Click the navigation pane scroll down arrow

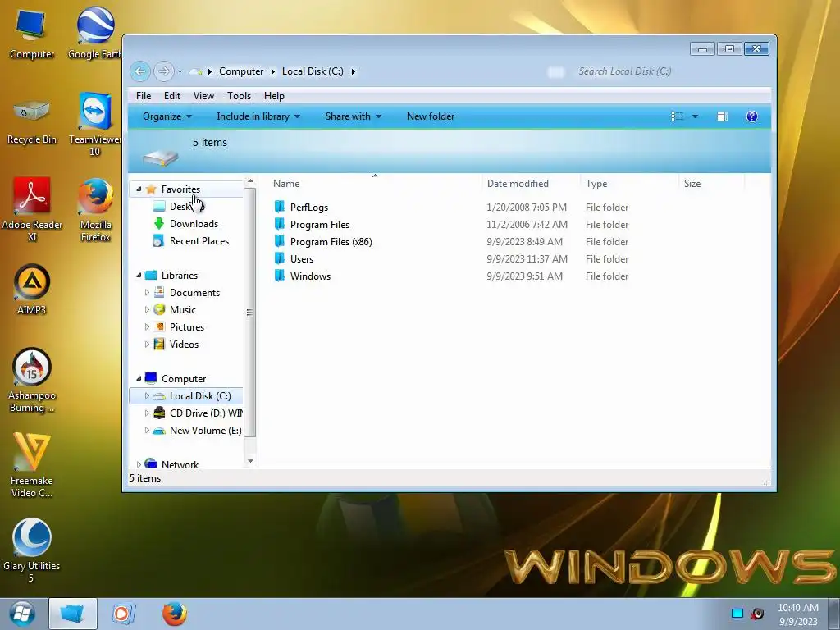[250, 461]
